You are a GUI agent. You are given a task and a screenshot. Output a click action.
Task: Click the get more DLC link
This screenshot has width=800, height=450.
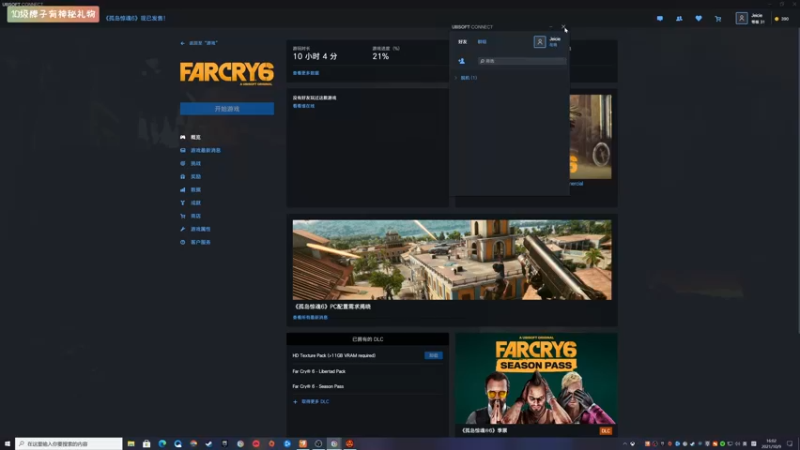coord(315,402)
